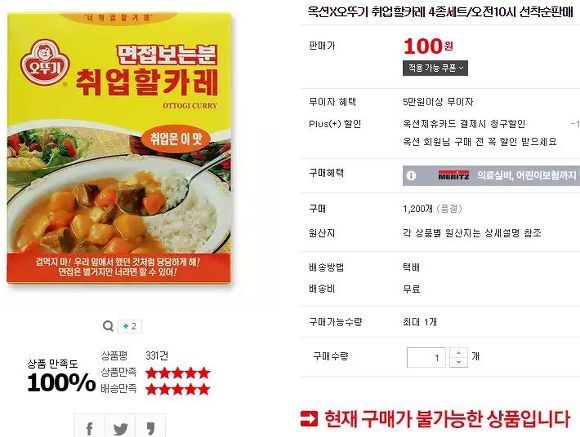
Task: Click 옥션제휴카드 결제시 청구할인 text
Action: coord(464,124)
